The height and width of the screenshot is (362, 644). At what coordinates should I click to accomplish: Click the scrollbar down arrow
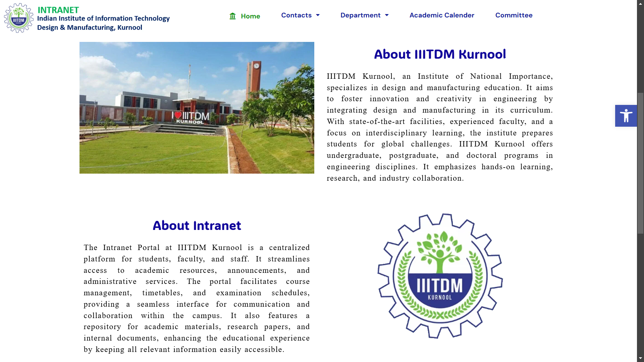[x=640, y=358]
